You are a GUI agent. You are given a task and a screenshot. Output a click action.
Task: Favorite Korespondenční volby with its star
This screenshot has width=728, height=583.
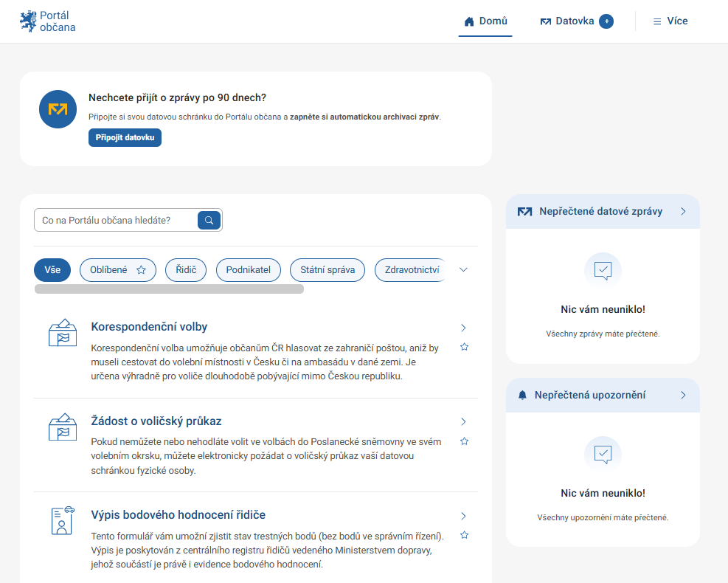(464, 347)
